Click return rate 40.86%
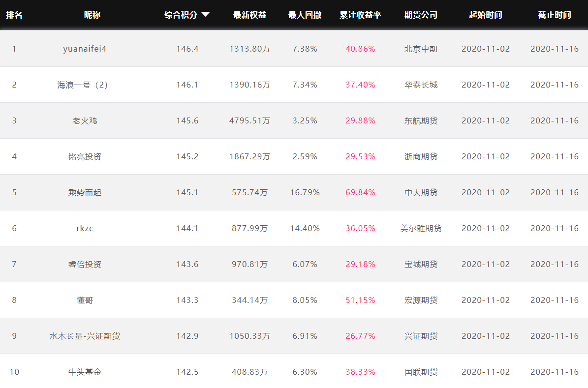 [360, 49]
